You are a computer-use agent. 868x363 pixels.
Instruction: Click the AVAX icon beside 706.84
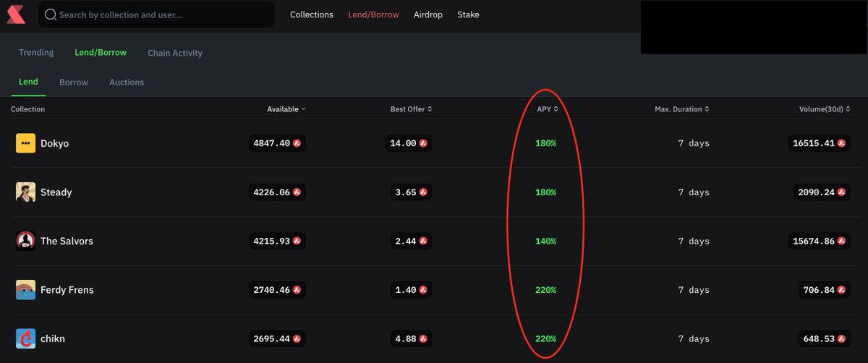[842, 290]
